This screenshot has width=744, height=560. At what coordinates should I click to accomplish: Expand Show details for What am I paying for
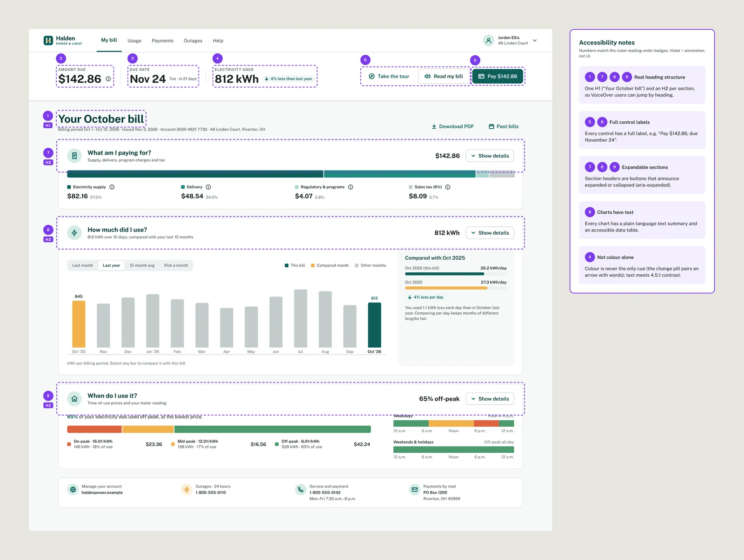(x=490, y=156)
